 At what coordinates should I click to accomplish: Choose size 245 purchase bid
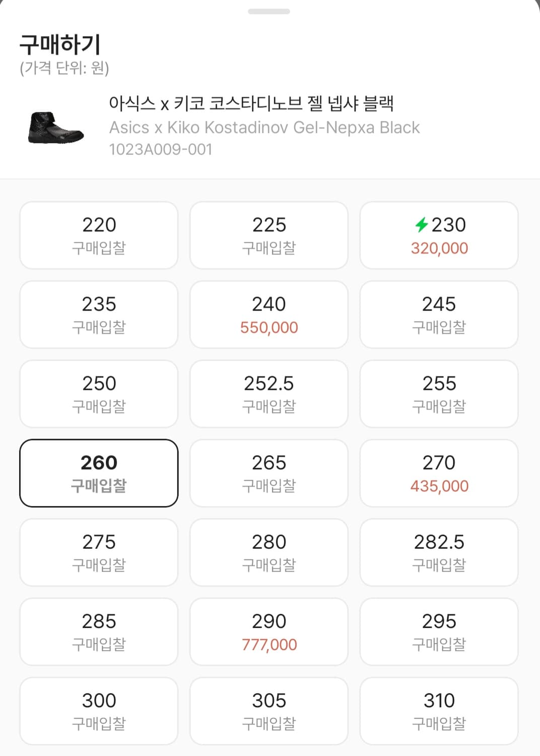[x=439, y=315]
